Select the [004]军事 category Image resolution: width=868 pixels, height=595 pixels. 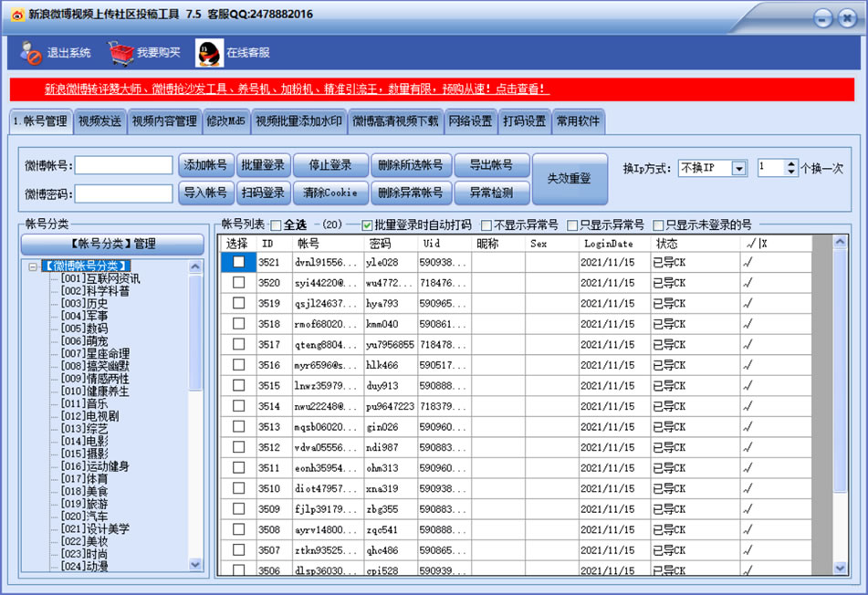point(84,316)
